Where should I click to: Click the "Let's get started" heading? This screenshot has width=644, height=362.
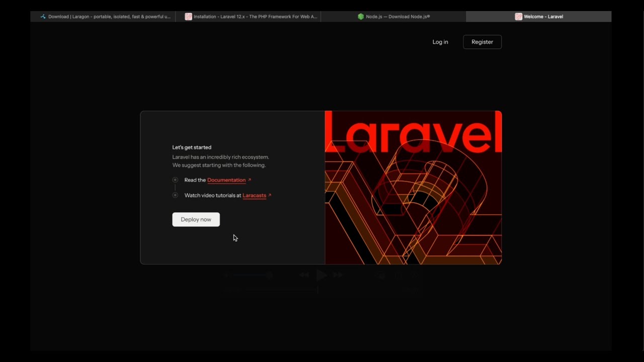click(192, 147)
